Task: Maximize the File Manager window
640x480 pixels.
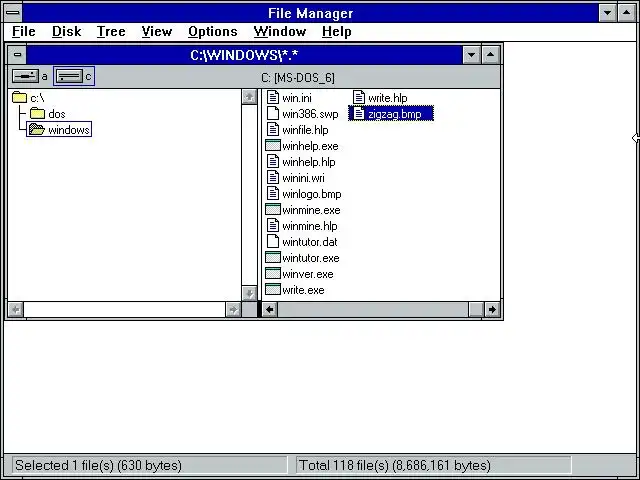Action: [x=627, y=13]
